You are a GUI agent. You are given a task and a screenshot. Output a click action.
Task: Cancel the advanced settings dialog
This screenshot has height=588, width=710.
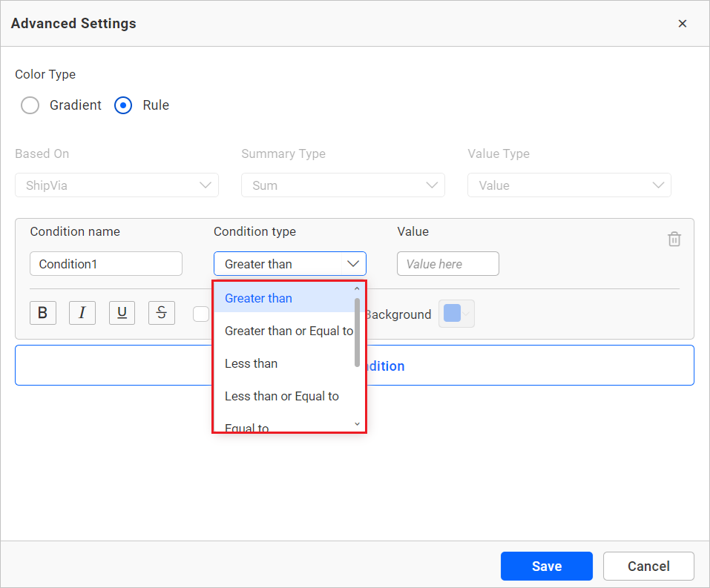pyautogui.click(x=648, y=566)
